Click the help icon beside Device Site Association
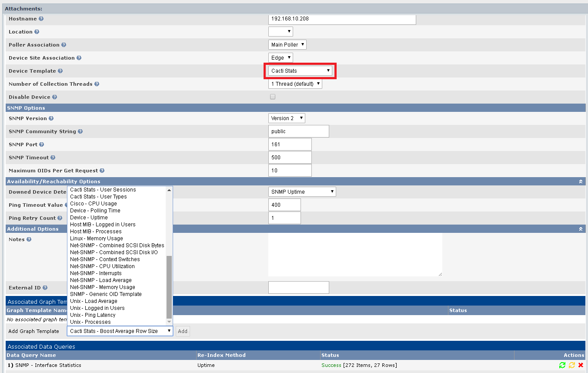 [x=79, y=58]
